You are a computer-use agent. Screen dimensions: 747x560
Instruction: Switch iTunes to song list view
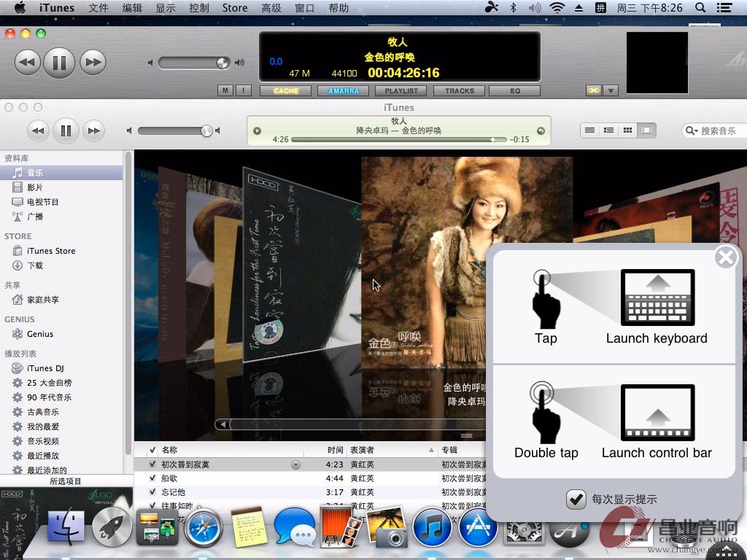click(589, 130)
